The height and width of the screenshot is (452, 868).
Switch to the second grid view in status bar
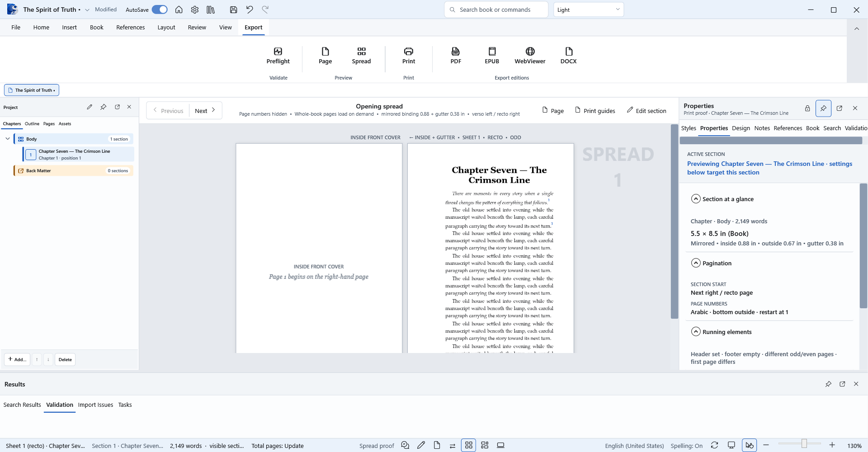485,445
